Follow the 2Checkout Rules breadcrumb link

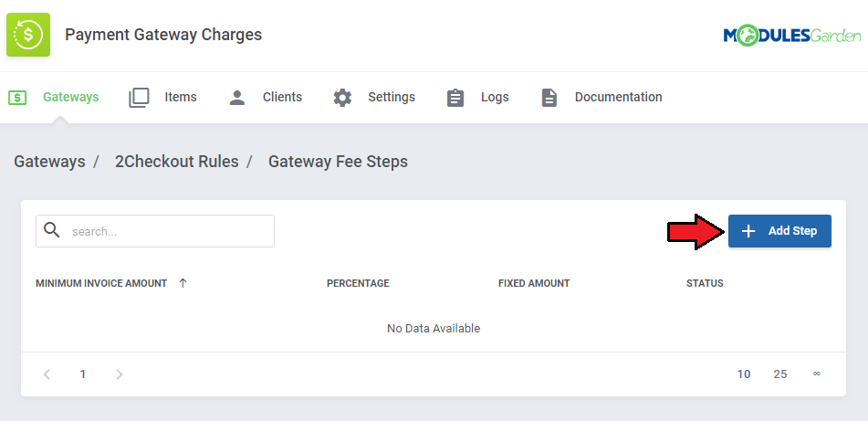pos(176,162)
